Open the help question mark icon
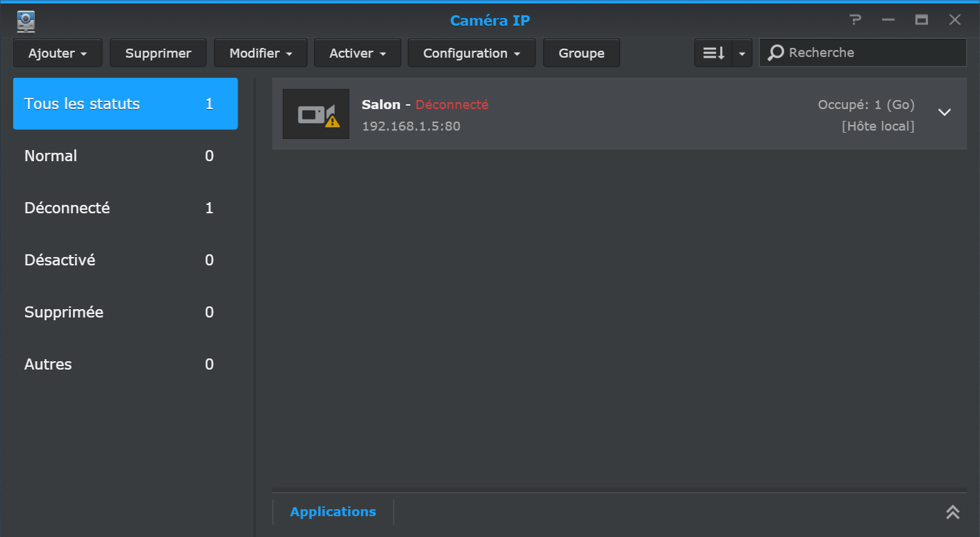 click(x=856, y=20)
